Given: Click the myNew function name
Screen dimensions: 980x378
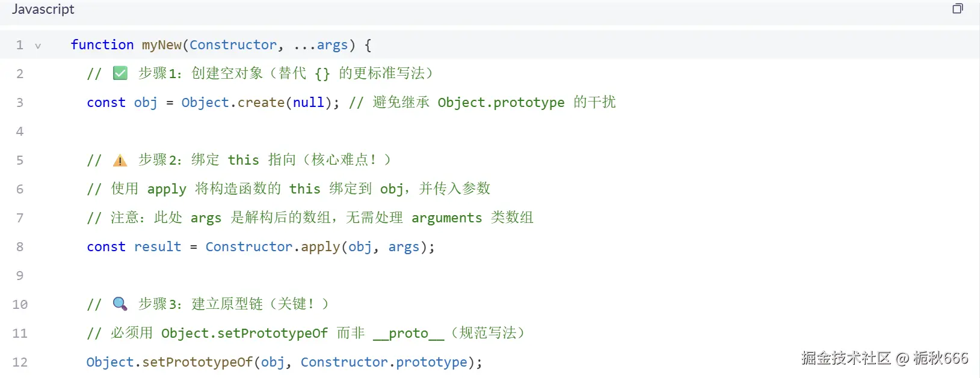Looking at the screenshot, I should tap(161, 45).
